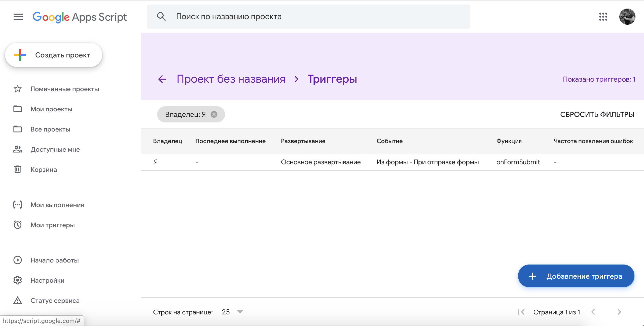
Task: Focus the project name search field
Action: [x=308, y=17]
